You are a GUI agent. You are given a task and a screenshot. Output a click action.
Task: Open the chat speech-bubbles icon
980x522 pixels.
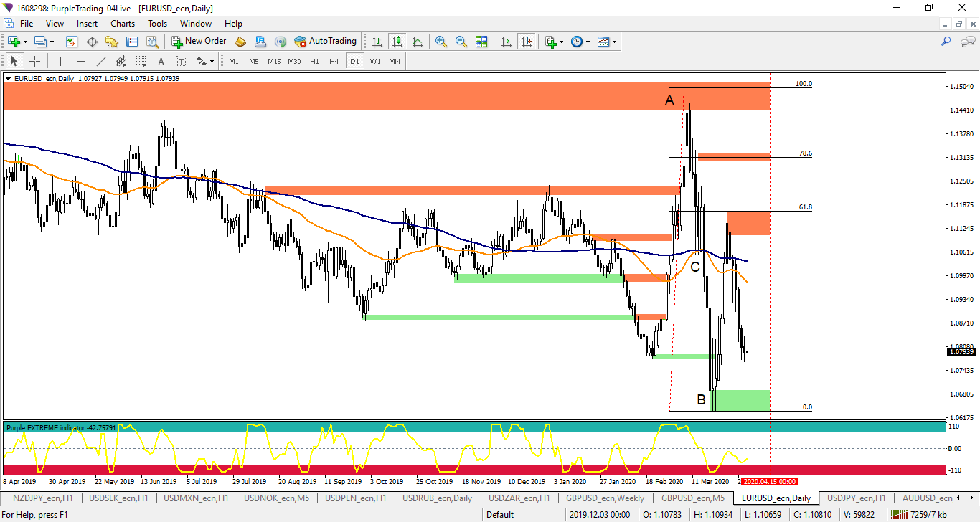[967, 42]
